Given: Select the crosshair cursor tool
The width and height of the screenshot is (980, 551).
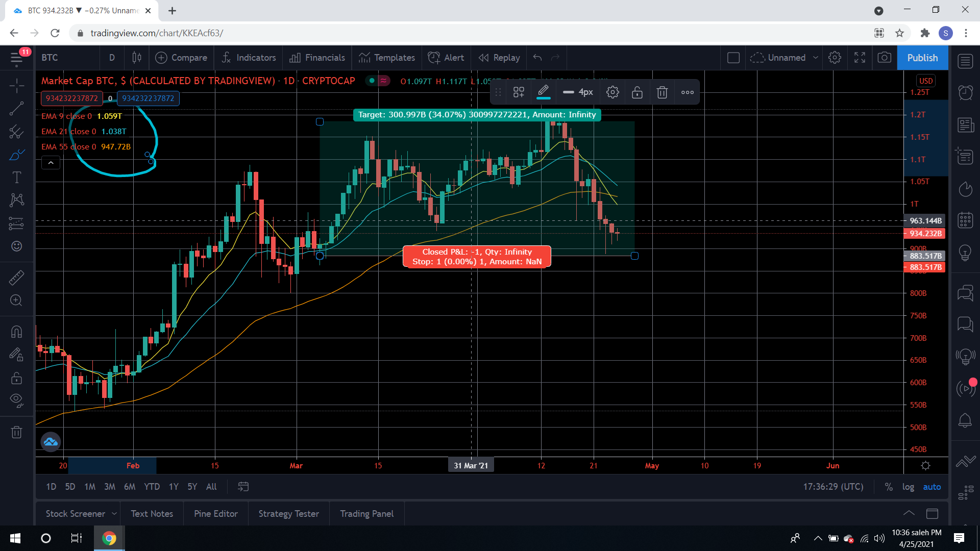Looking at the screenshot, I should [17, 85].
